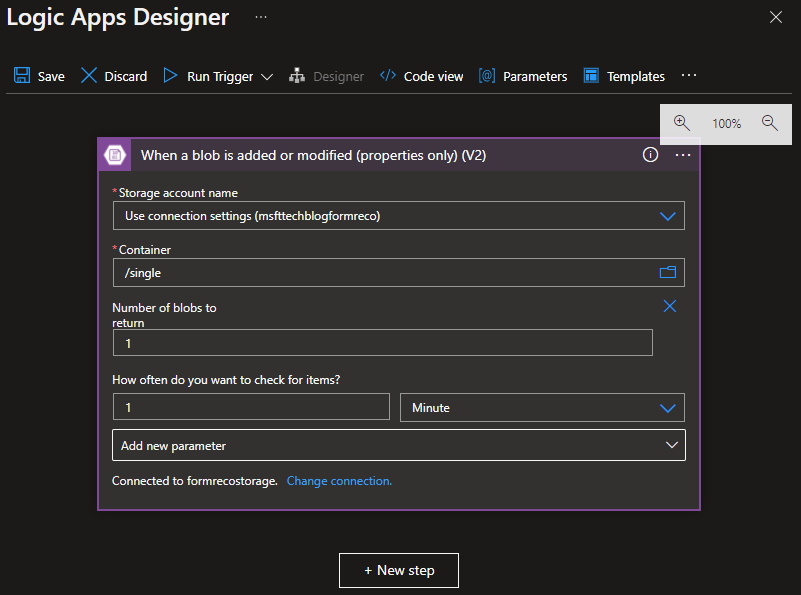801x595 pixels.
Task: Click the Save disk icon
Action: pos(22,76)
